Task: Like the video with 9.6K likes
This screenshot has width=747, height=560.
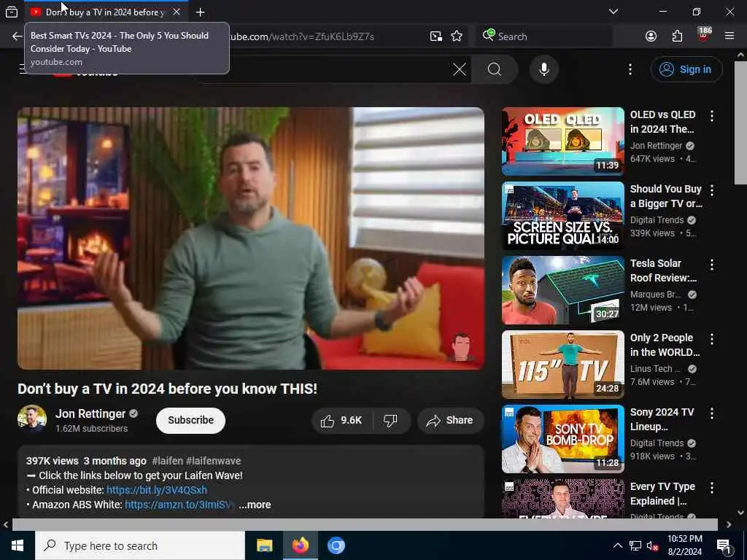Action: pos(341,421)
